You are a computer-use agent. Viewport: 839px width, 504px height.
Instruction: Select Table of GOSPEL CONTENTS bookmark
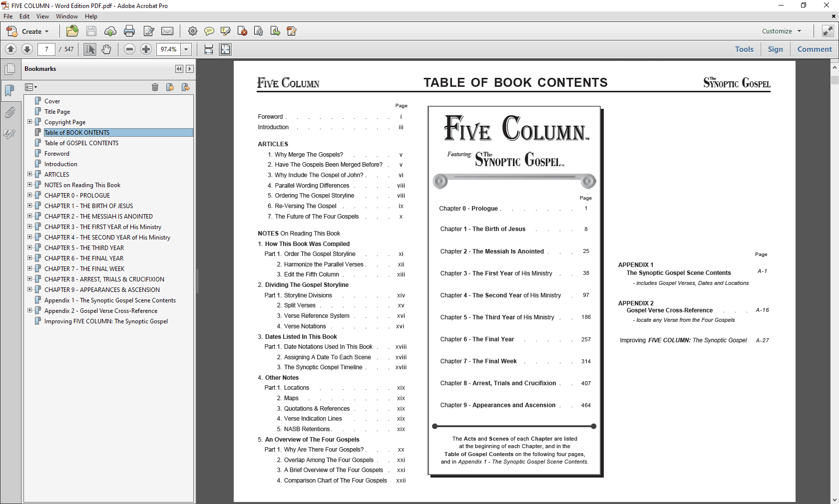click(81, 143)
